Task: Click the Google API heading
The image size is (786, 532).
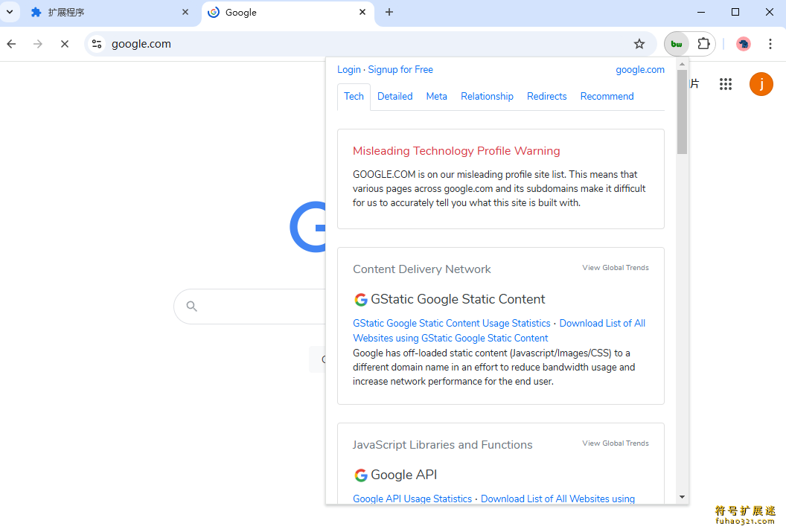Action: tap(403, 475)
